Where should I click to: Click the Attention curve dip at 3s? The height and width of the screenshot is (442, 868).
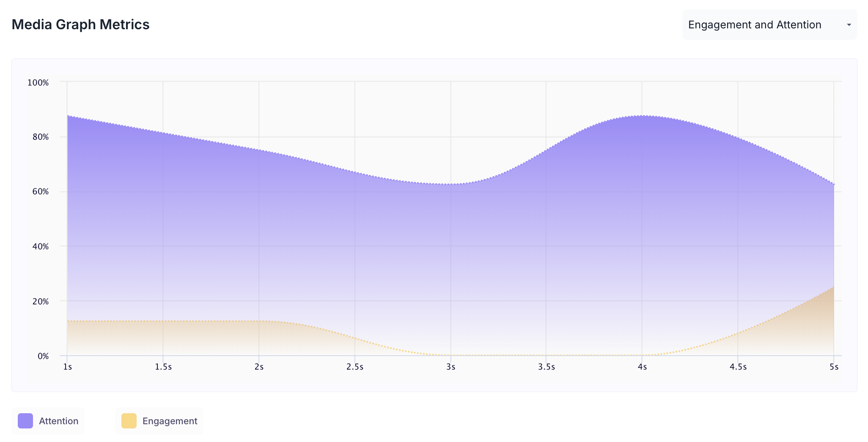click(450, 184)
